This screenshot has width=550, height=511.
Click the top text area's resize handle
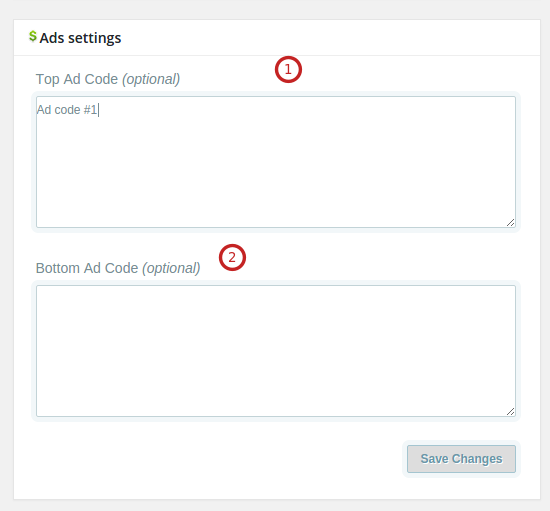click(x=511, y=223)
